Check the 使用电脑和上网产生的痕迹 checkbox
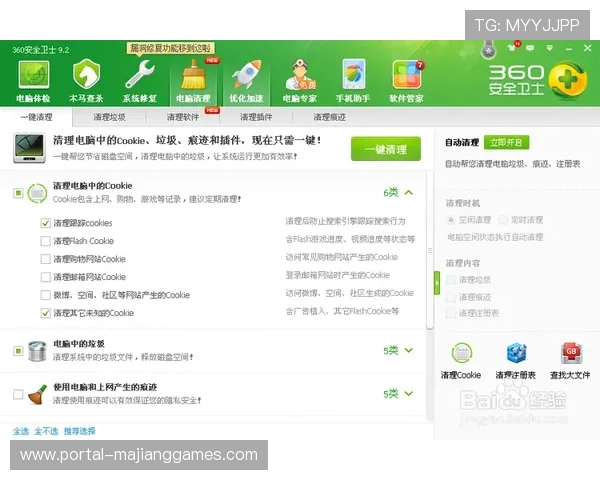The width and height of the screenshot is (600, 480). 18,394
